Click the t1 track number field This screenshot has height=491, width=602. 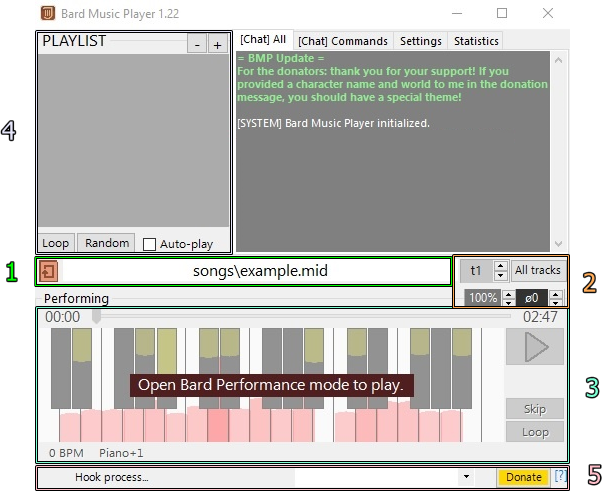coord(476,271)
